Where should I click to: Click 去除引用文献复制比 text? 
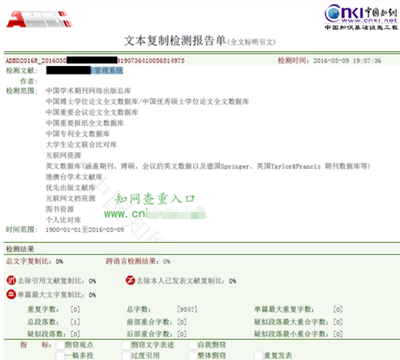(51, 281)
